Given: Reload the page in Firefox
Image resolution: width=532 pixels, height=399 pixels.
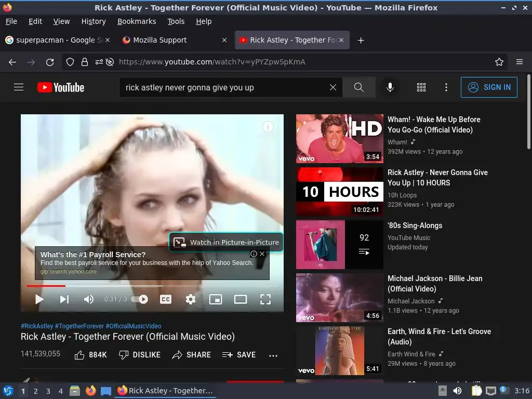Looking at the screenshot, I should pos(50,62).
